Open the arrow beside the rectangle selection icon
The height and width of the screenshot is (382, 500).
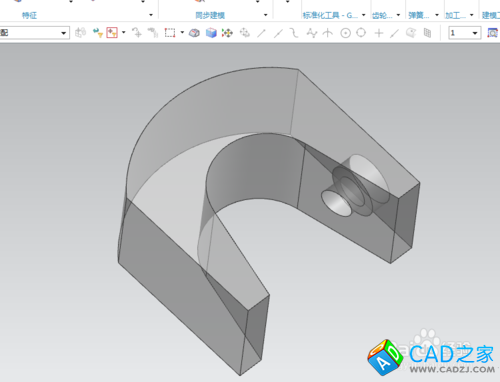(x=182, y=32)
